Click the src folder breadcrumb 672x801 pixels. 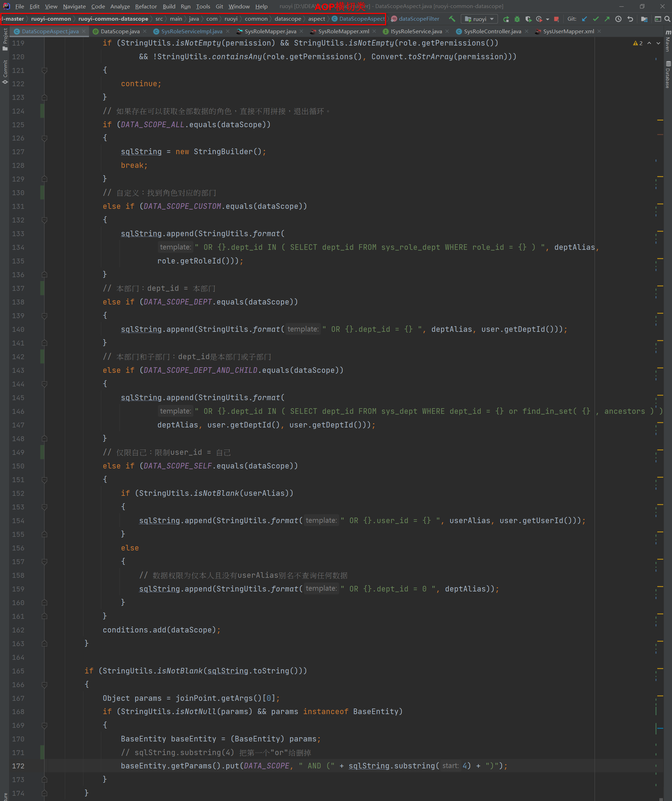coord(159,19)
